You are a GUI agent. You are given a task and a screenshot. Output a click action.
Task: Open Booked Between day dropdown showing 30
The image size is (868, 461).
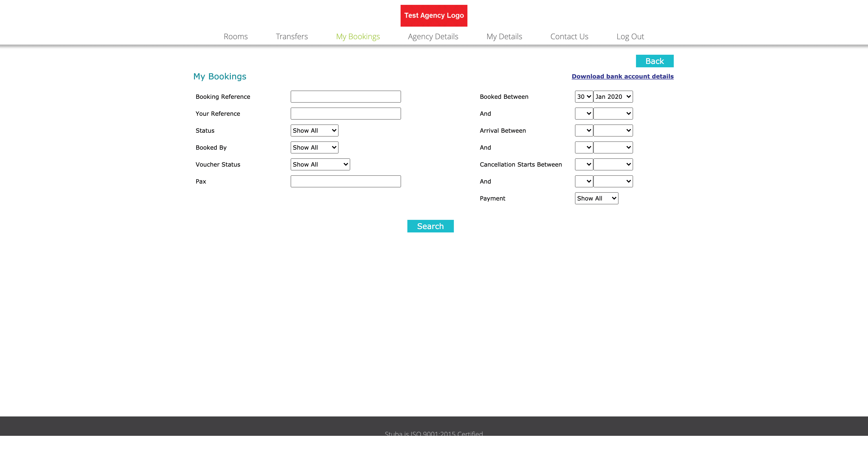[x=584, y=97]
